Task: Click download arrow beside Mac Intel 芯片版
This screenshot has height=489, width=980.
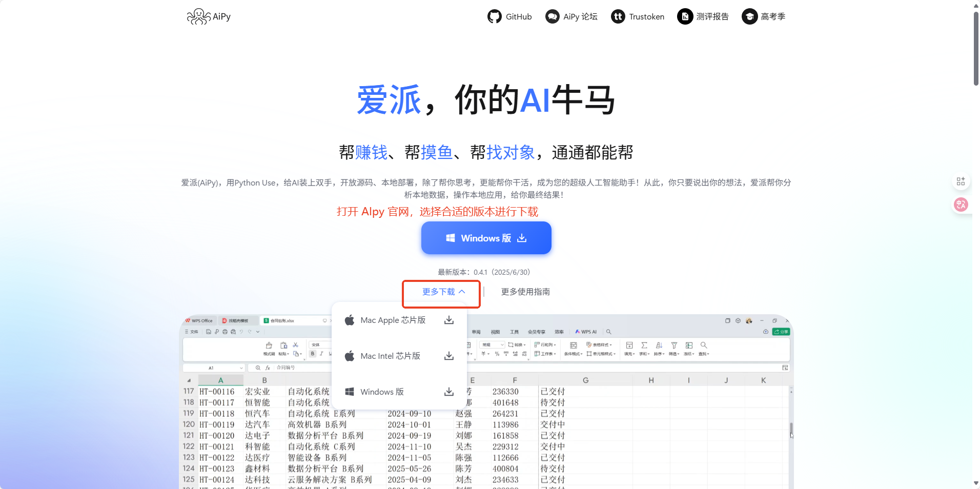Action: coord(449,356)
